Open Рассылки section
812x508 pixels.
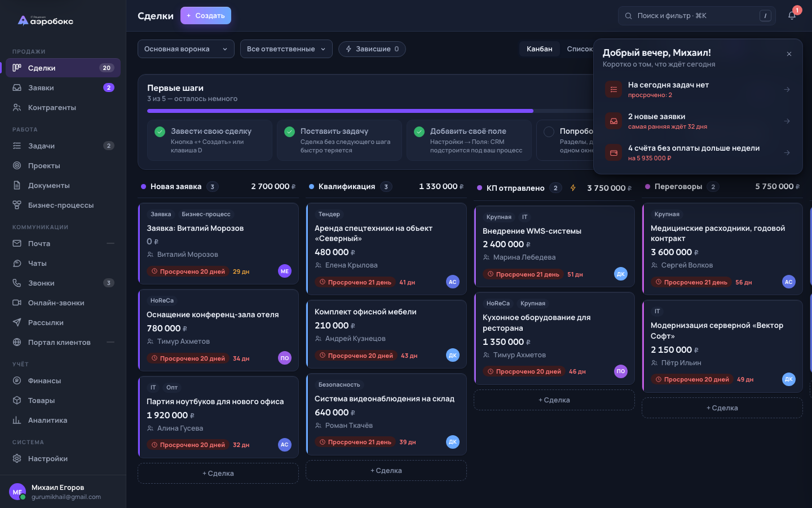[x=63, y=322]
